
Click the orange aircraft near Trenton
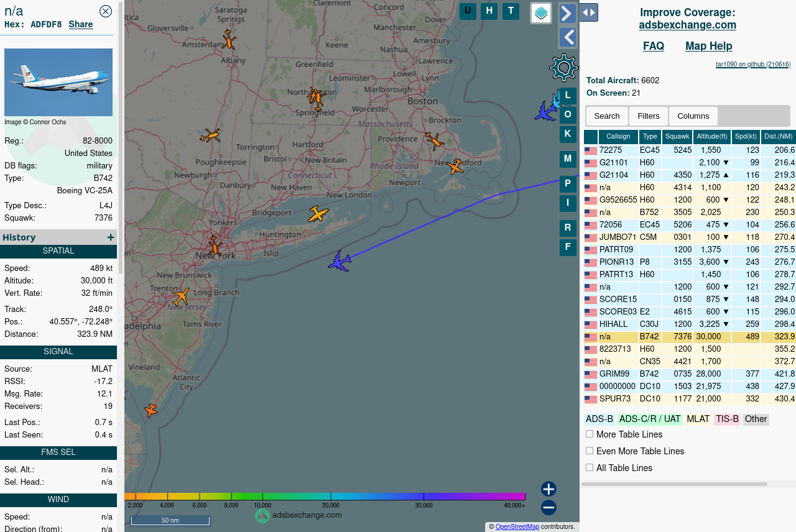coord(180,296)
